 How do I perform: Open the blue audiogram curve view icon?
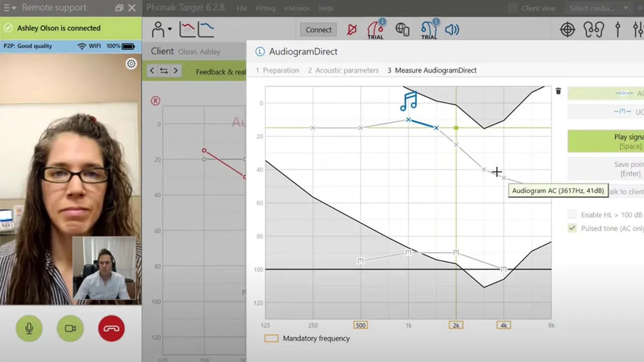(x=207, y=29)
